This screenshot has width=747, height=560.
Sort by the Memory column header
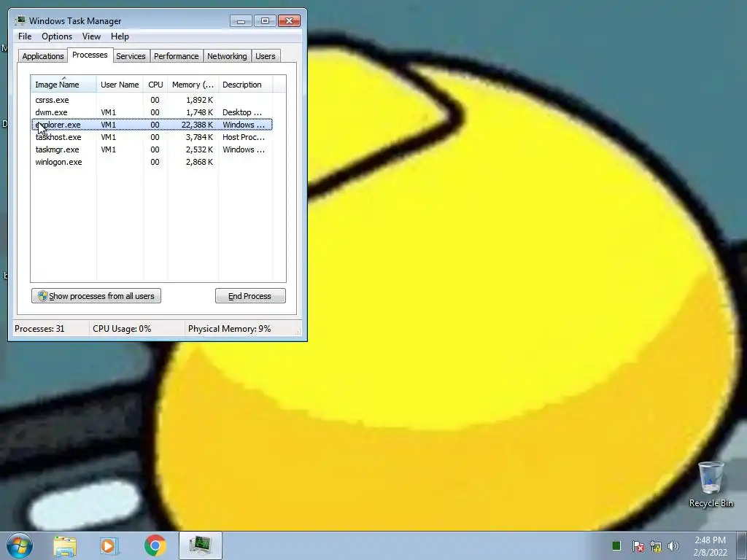pyautogui.click(x=193, y=85)
